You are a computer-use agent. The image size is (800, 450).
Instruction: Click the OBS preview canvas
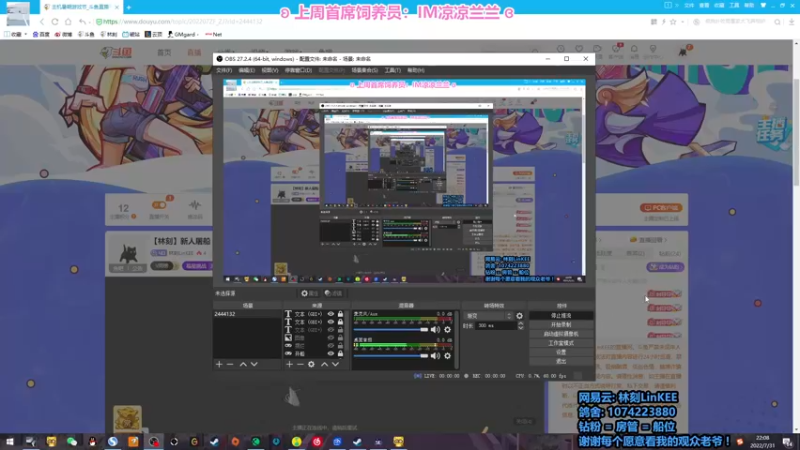pyautogui.click(x=404, y=181)
